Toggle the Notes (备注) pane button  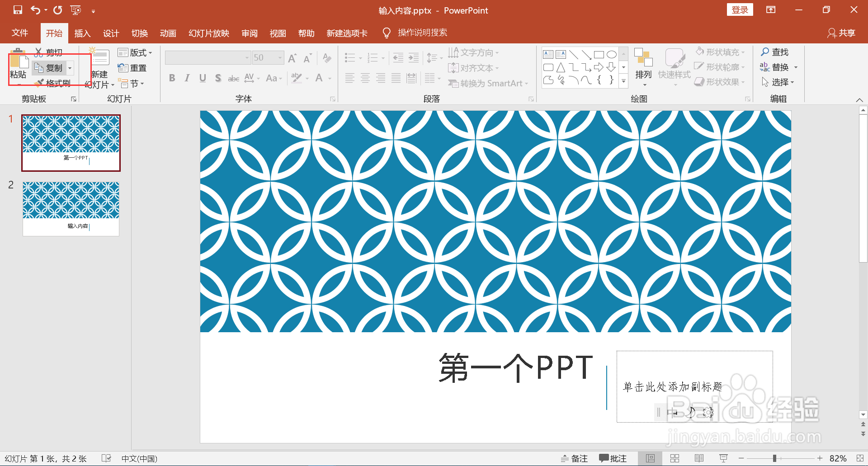pos(574,458)
